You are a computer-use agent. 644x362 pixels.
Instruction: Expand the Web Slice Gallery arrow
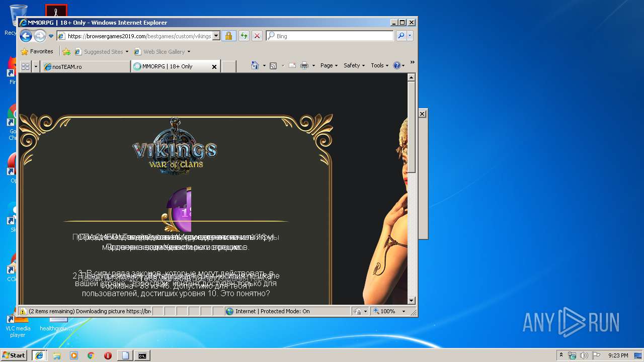tap(189, 52)
